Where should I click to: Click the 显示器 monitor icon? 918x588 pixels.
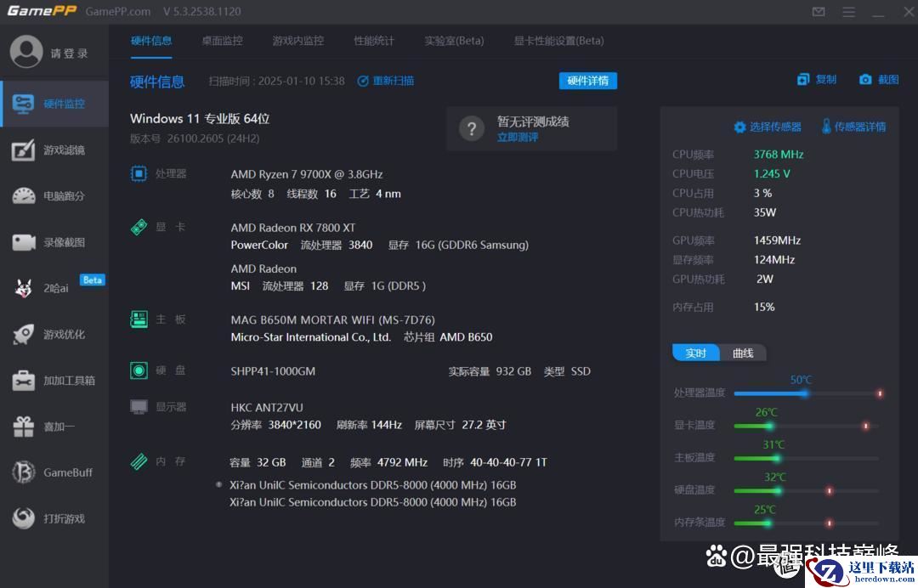[x=139, y=407]
